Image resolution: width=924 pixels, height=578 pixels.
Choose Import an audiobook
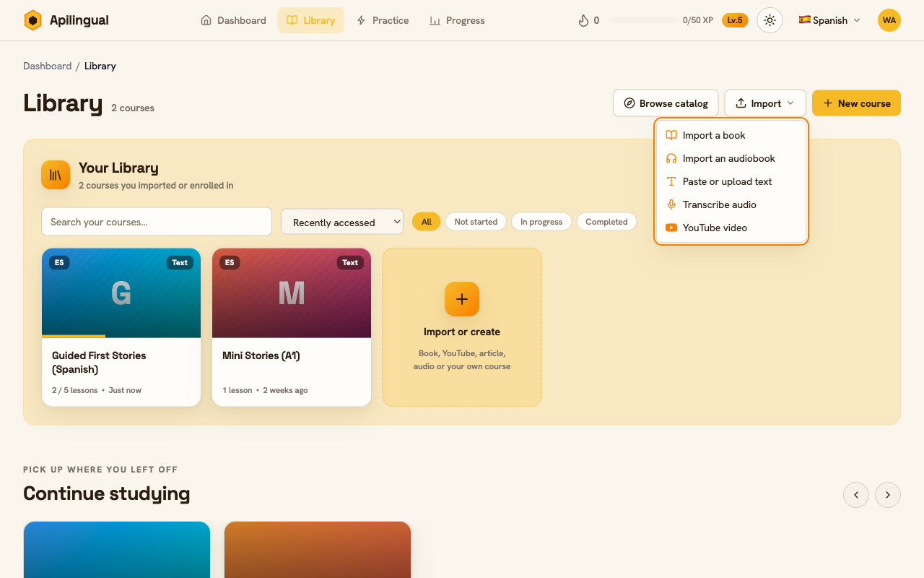tap(731, 158)
